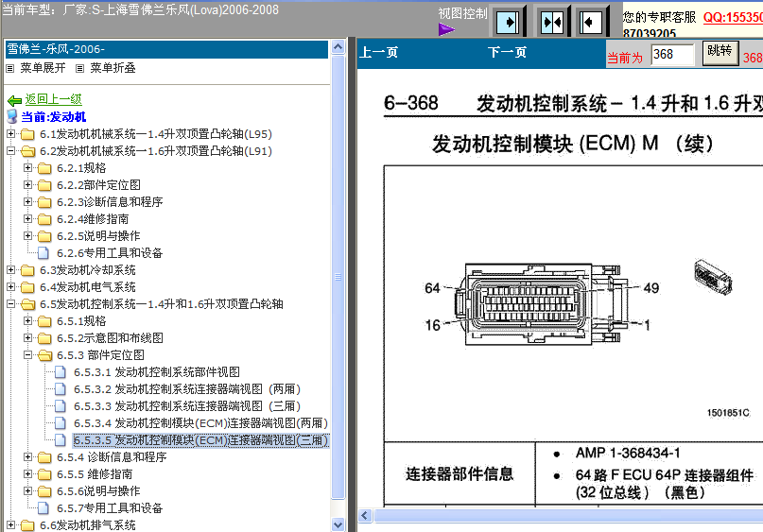Click folder icon of 6.1发动机机械系统

pyautogui.click(x=27, y=134)
